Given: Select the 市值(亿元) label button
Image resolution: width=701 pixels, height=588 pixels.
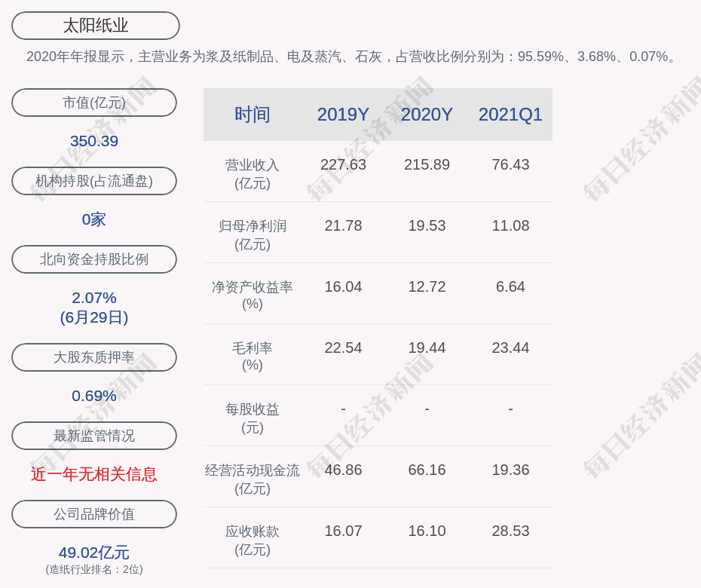Looking at the screenshot, I should click(x=94, y=103).
